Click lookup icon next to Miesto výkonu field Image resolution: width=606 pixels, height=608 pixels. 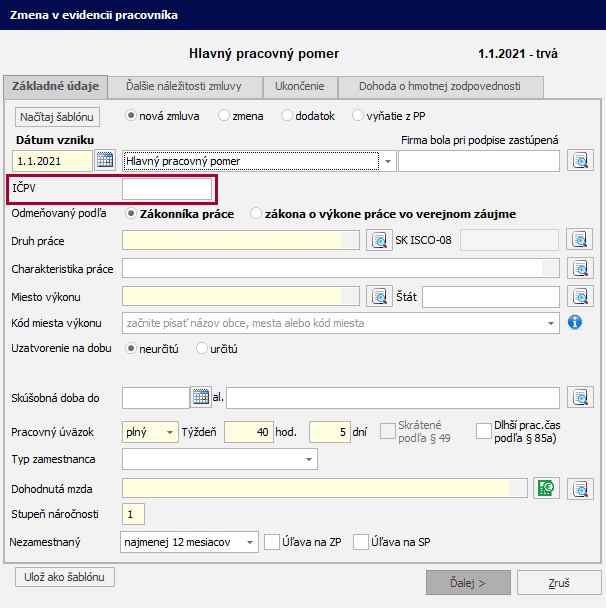point(378,296)
